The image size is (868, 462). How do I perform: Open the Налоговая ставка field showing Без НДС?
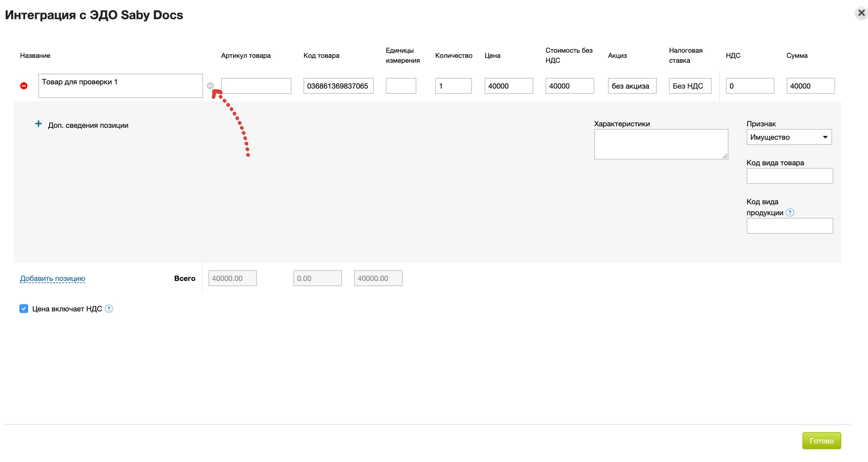pyautogui.click(x=690, y=86)
